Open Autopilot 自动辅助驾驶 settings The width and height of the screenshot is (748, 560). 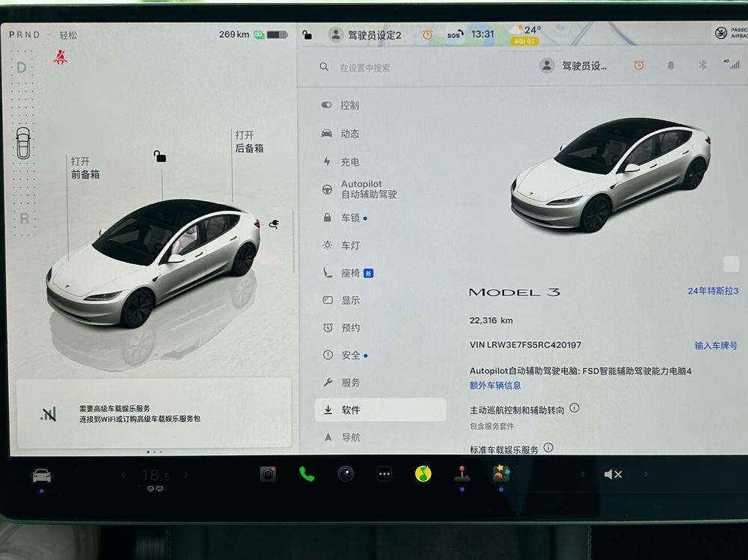click(x=359, y=189)
